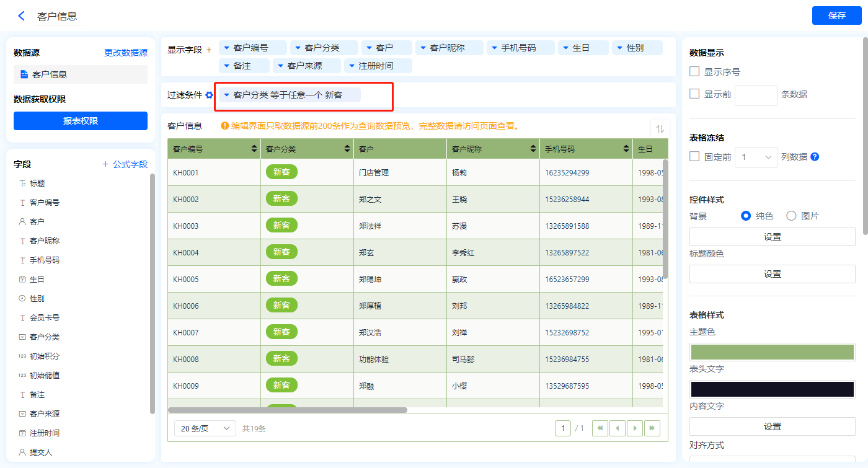Open the frozen column count dropdown
This screenshot has width=868, height=468.
pyautogui.click(x=756, y=157)
